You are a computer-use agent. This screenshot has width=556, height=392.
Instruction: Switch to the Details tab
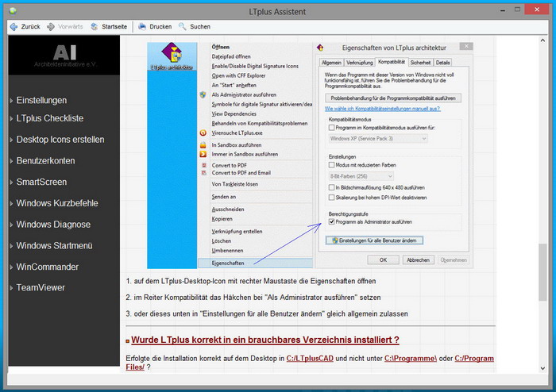442,63
